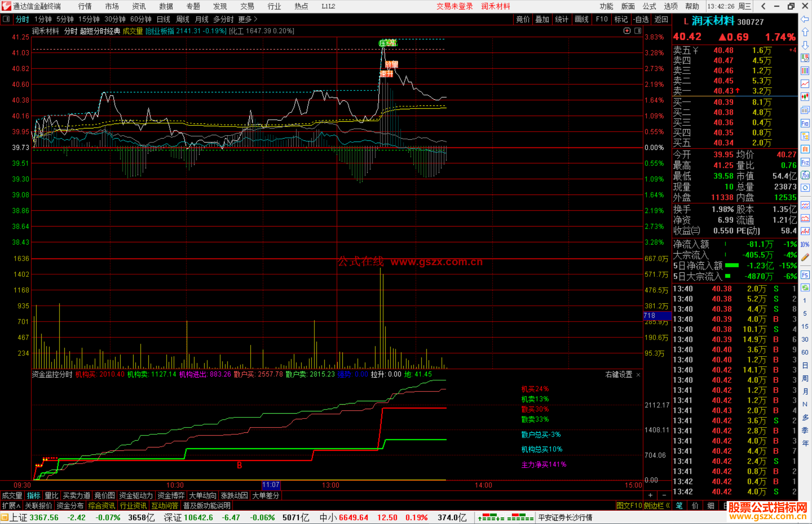Click the FS icon in right sidebar
Viewport: 812px width, 524px height.
(x=805, y=275)
